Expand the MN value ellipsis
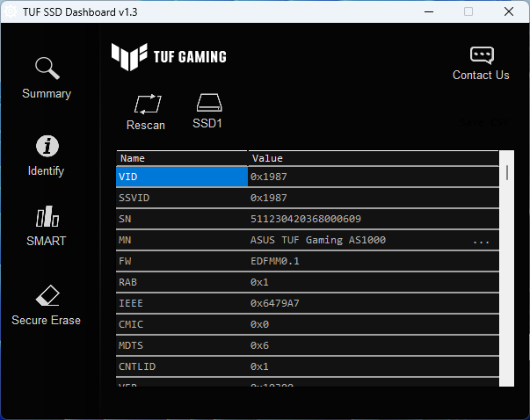 [x=481, y=242]
